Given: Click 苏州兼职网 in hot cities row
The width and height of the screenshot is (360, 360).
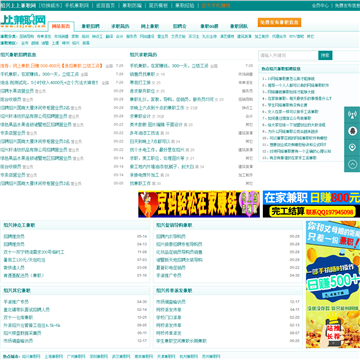Looking at the screenshot, I should (211, 356).
